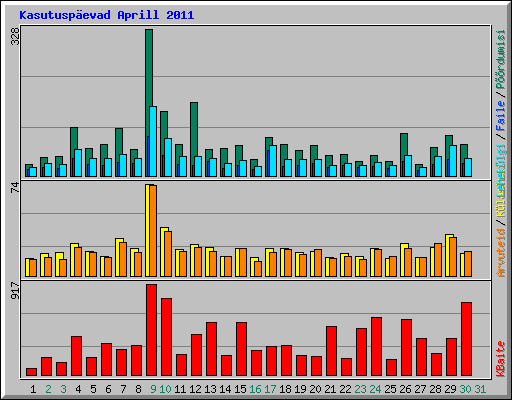Screen dimensions: 512x400
Task: Click day label '25' on the x-axis
Action: pyautogui.click(x=390, y=389)
